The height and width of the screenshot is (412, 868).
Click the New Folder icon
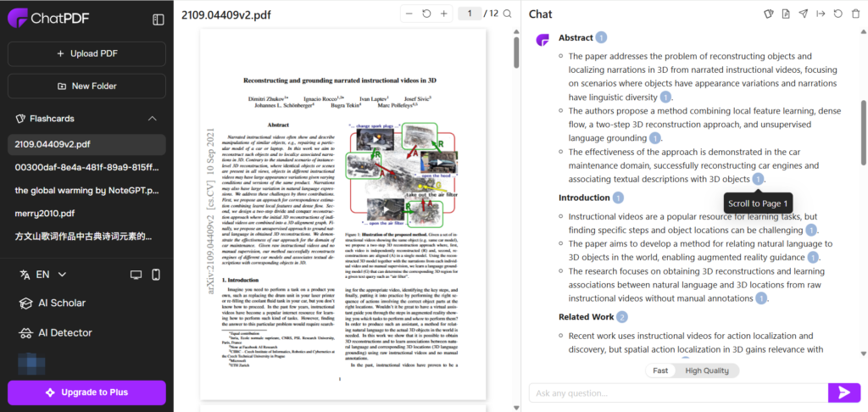[61, 86]
